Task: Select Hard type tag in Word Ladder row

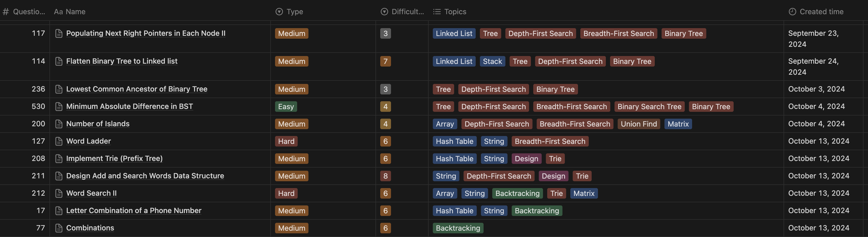Action: (x=286, y=141)
